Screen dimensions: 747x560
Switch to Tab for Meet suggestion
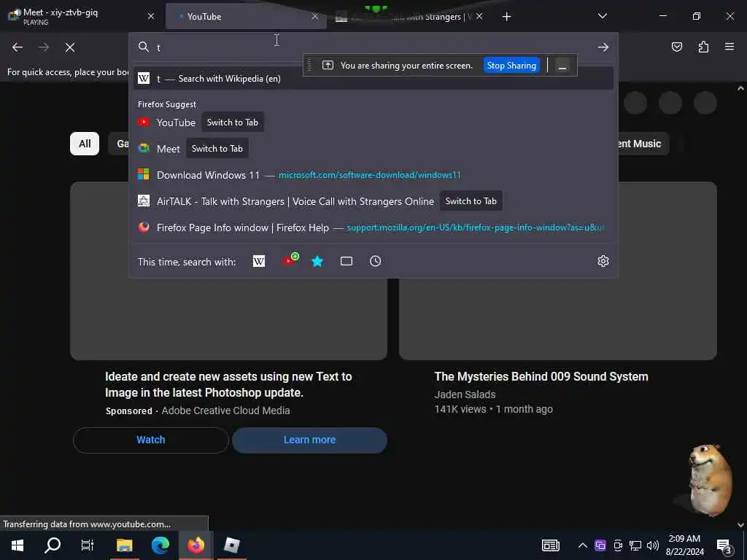point(217,149)
